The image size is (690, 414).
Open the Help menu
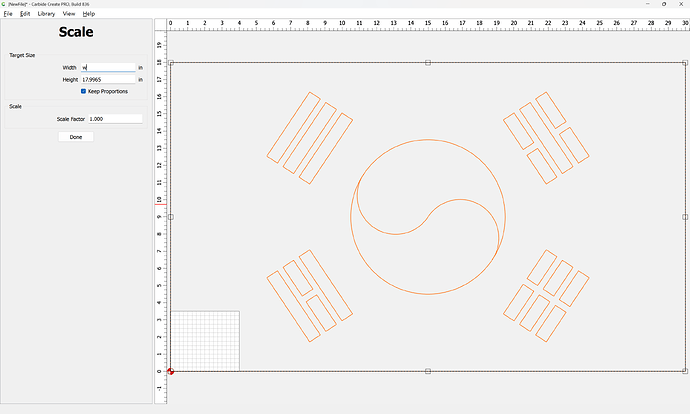(89, 14)
